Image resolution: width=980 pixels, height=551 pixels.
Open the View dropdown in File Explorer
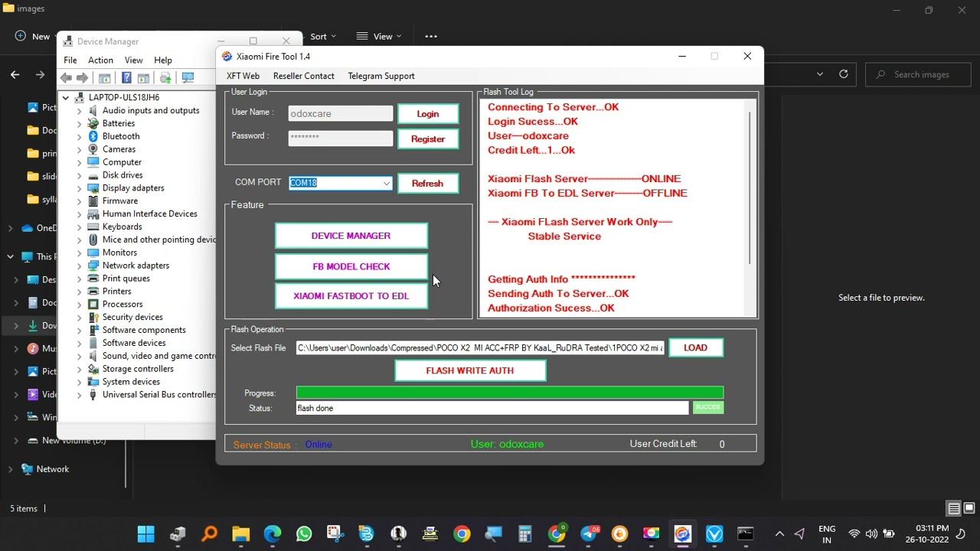click(x=379, y=36)
